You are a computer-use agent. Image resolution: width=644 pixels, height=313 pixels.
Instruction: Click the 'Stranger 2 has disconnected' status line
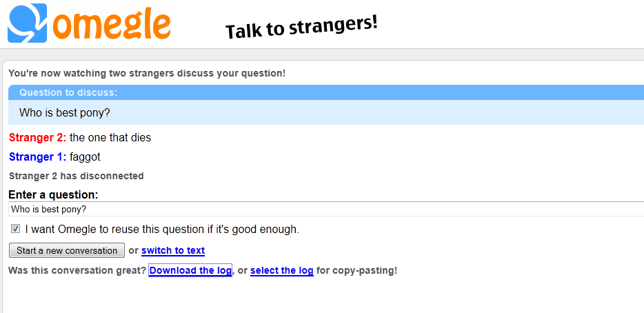point(77,176)
